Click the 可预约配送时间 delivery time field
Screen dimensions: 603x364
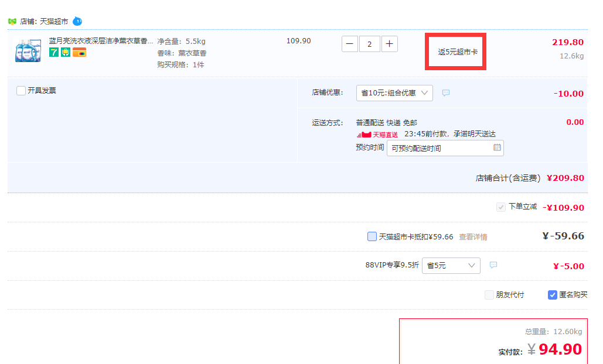(x=445, y=148)
